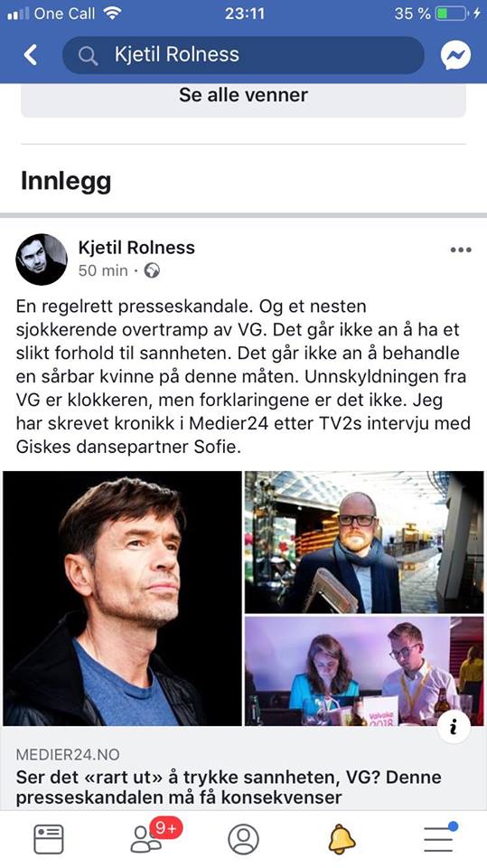
Task: Open Kjetil Rolness author name link
Action: 136,248
